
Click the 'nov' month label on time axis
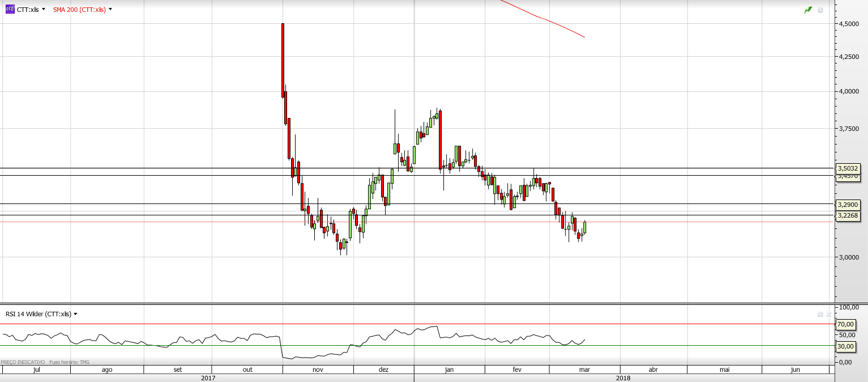(x=318, y=370)
